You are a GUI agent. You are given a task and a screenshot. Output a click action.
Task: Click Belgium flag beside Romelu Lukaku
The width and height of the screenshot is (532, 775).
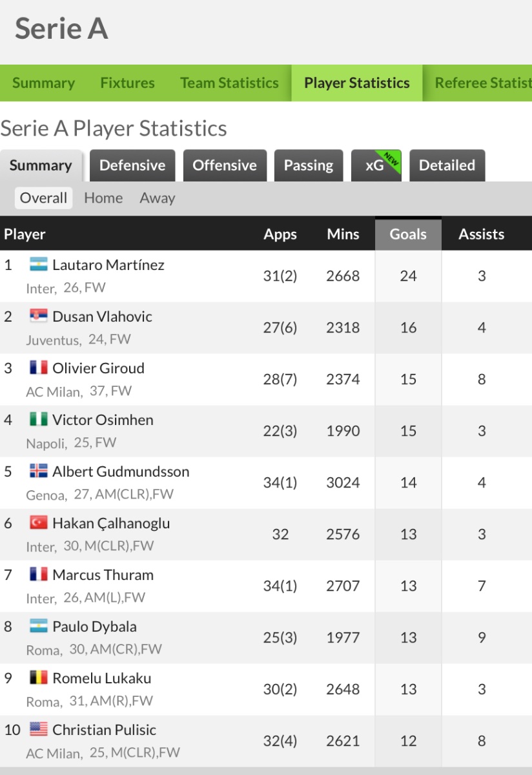coord(39,677)
